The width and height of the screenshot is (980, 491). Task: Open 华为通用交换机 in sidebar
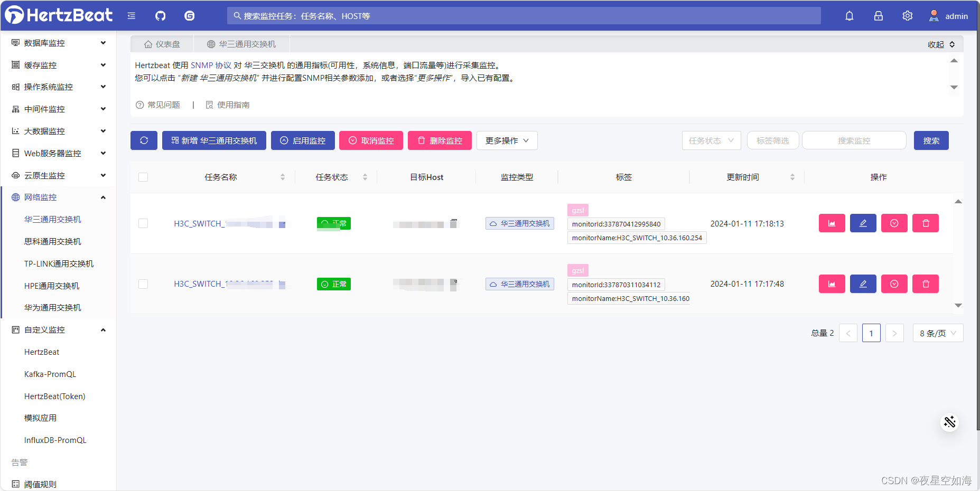tap(53, 307)
